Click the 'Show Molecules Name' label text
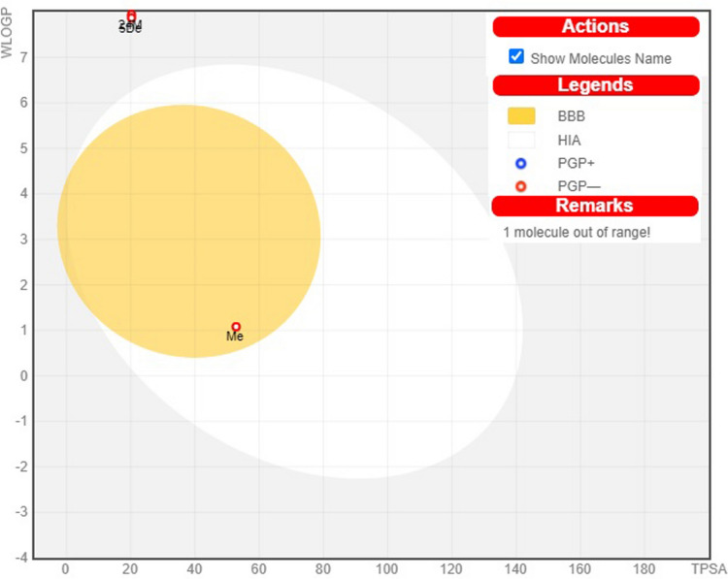Screen dimensions: 728x579 coord(601,58)
